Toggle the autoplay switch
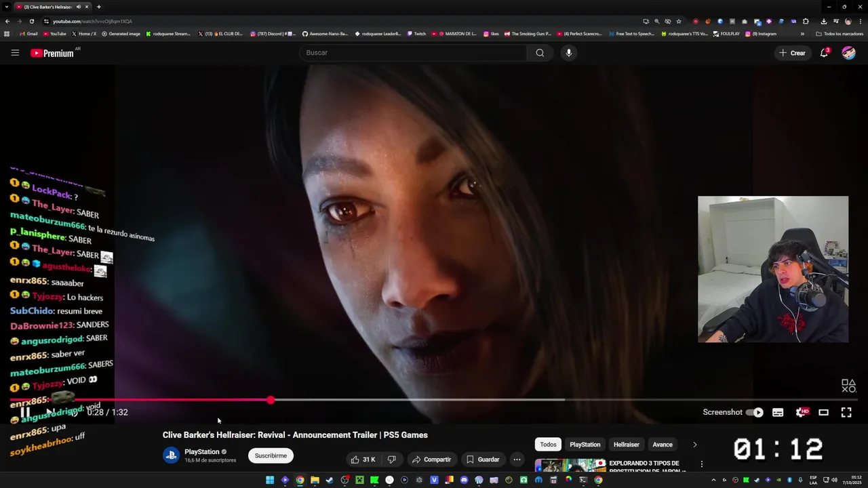The height and width of the screenshot is (488, 868). (755, 412)
